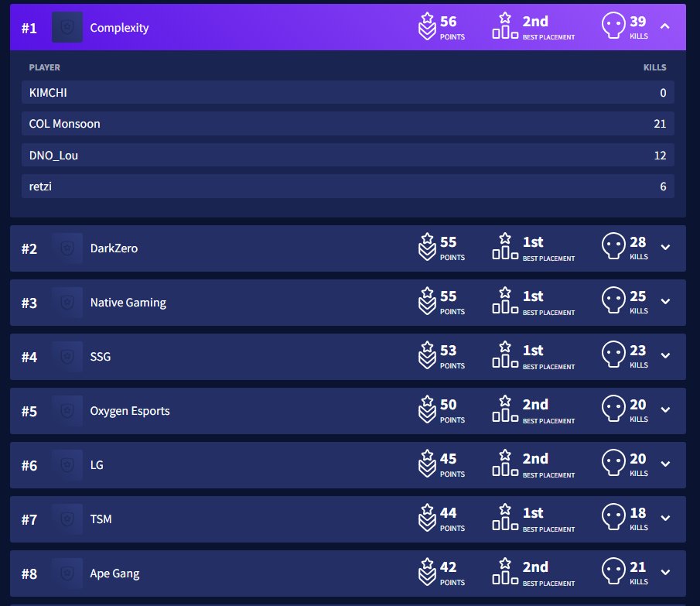
Task: Expand the DarkZero team details chevron
Action: (x=665, y=248)
